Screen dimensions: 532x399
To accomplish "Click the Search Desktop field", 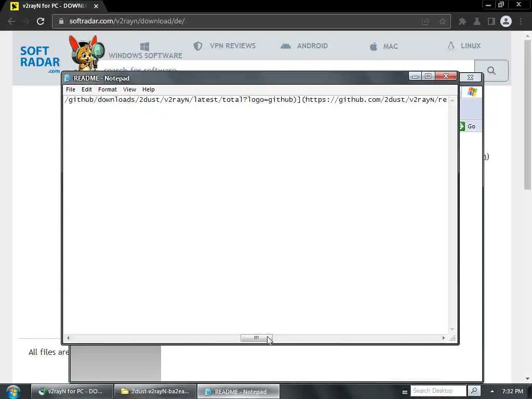I will [x=438, y=391].
